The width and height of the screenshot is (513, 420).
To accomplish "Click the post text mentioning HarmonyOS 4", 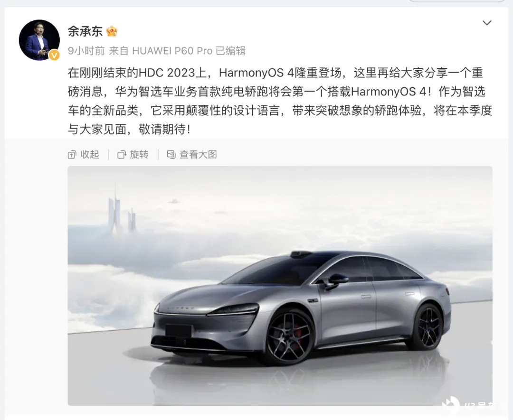I will (280, 101).
